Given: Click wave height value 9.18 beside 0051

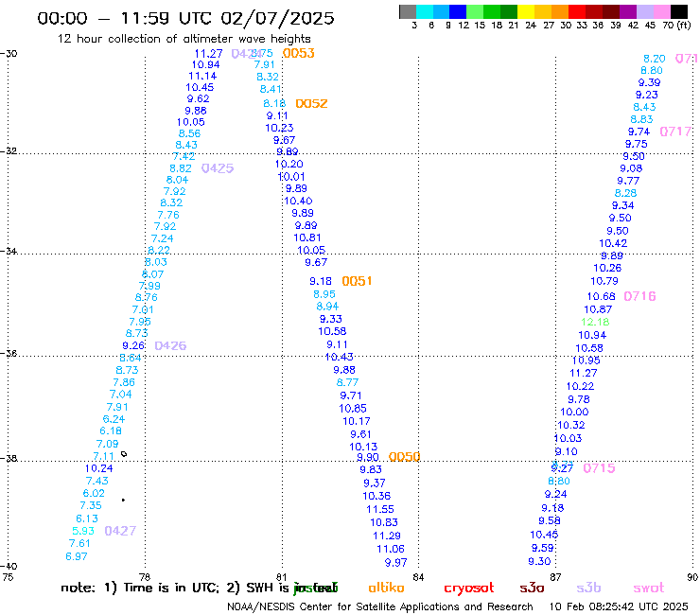Looking at the screenshot, I should (x=321, y=281).
